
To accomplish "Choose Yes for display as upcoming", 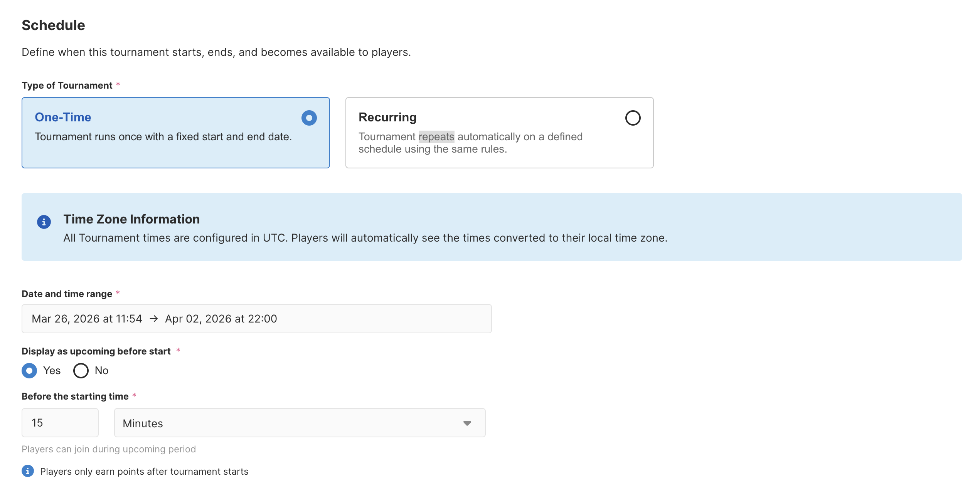I will (29, 371).
